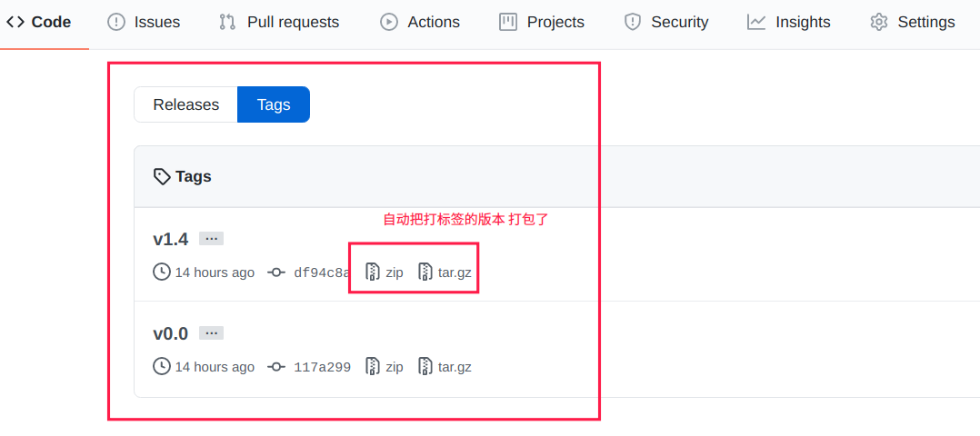
Task: Select the Tags toggle button
Action: (274, 104)
